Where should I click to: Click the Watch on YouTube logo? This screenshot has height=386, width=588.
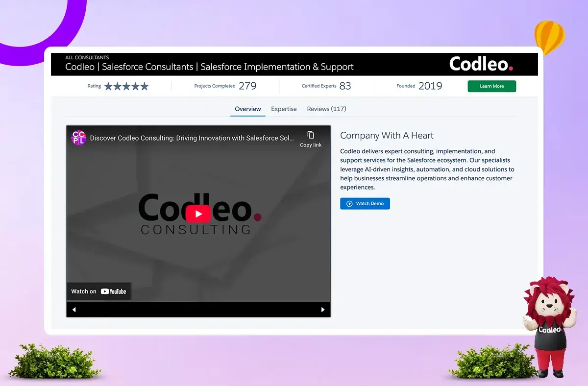point(114,291)
